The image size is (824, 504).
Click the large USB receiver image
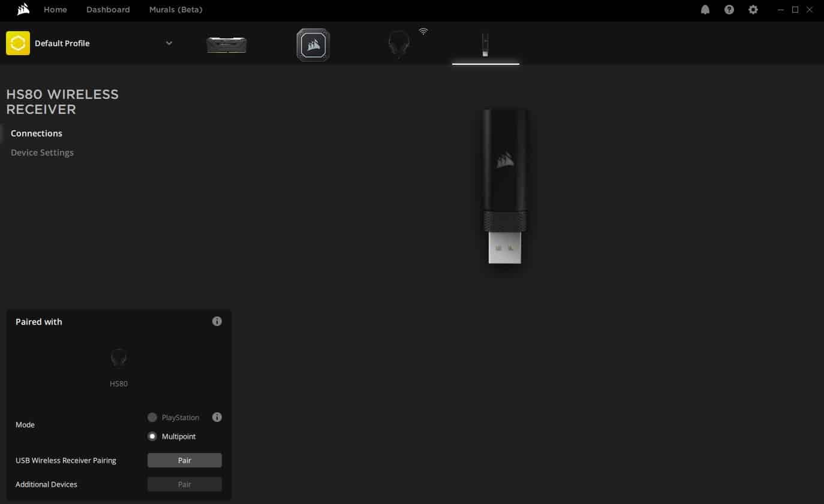pyautogui.click(x=505, y=186)
